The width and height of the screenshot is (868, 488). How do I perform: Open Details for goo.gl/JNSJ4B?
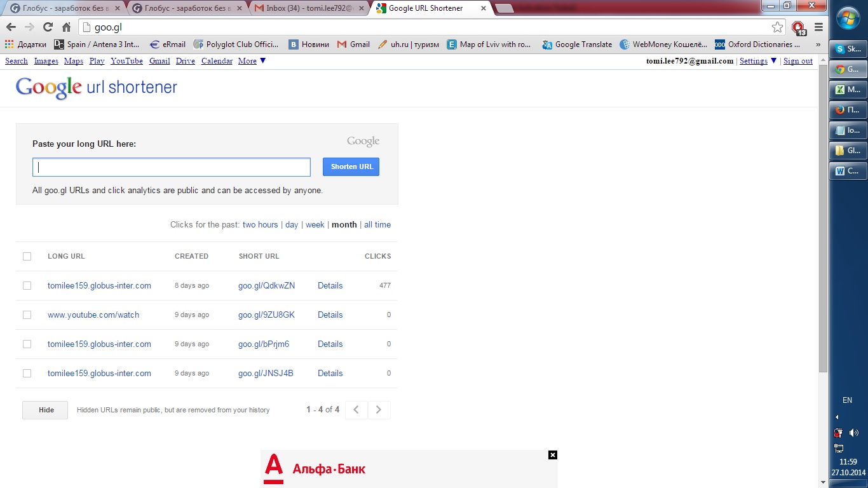[330, 373]
